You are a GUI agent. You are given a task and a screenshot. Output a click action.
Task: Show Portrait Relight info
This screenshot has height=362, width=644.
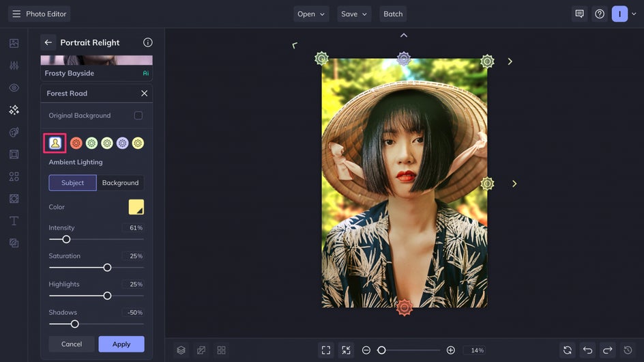(x=148, y=42)
